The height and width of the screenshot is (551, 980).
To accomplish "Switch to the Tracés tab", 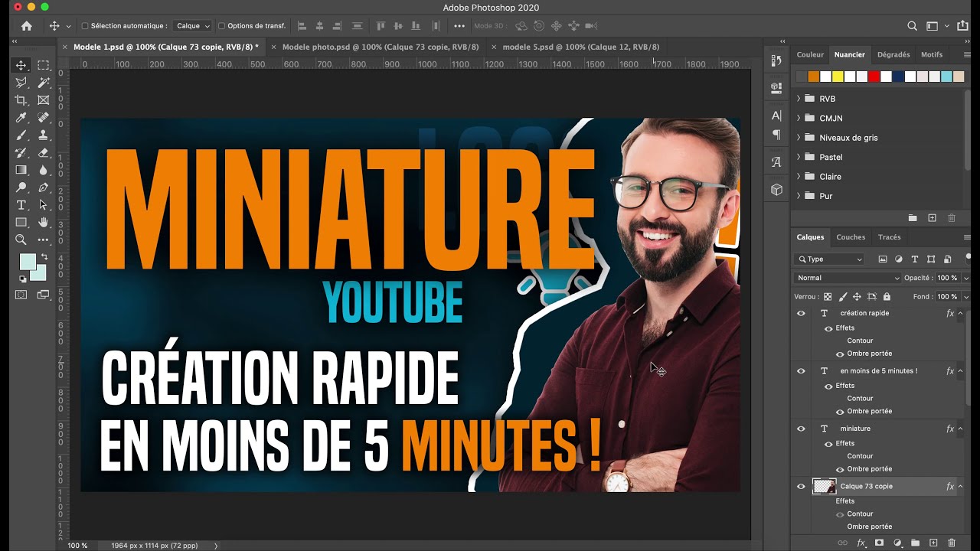I will click(x=889, y=237).
